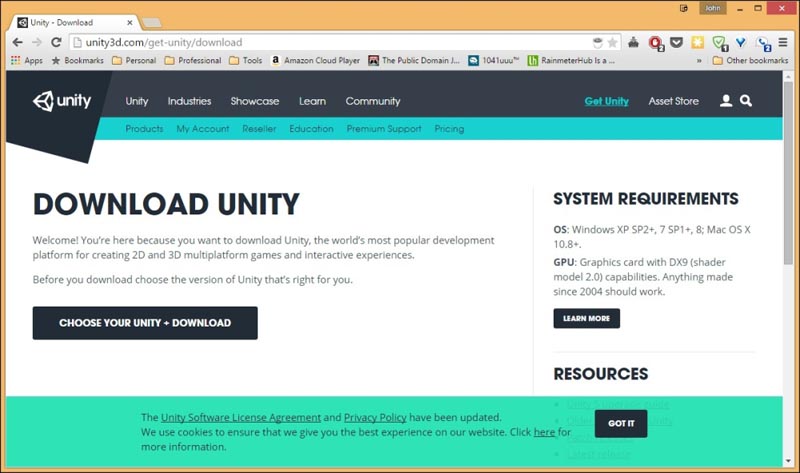Click the Learn More button under System Requirements

586,319
